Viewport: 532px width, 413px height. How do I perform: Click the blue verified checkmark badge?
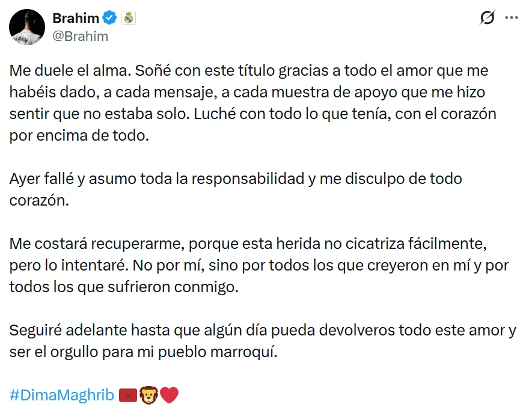click(109, 18)
